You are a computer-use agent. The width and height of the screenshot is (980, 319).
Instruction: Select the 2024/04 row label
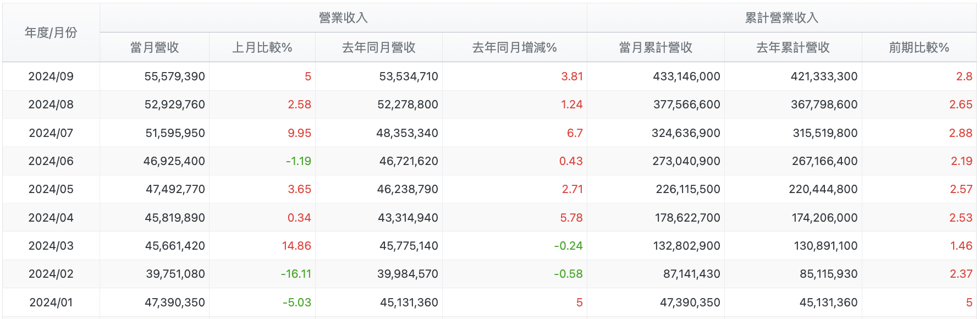pyautogui.click(x=51, y=218)
